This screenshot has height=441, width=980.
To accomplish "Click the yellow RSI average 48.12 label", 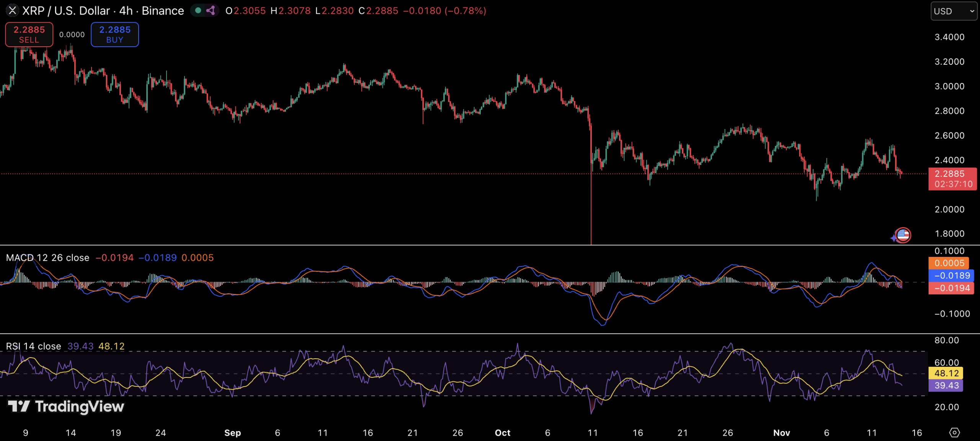I will [946, 373].
